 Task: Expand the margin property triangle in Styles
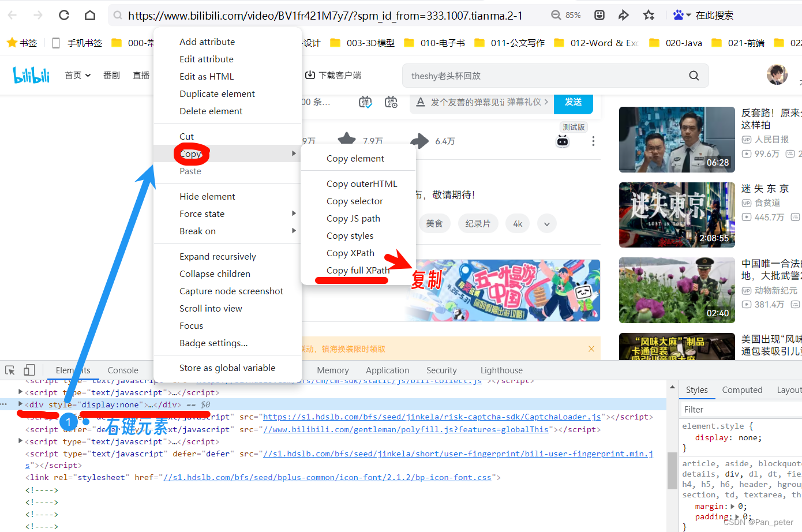point(733,506)
